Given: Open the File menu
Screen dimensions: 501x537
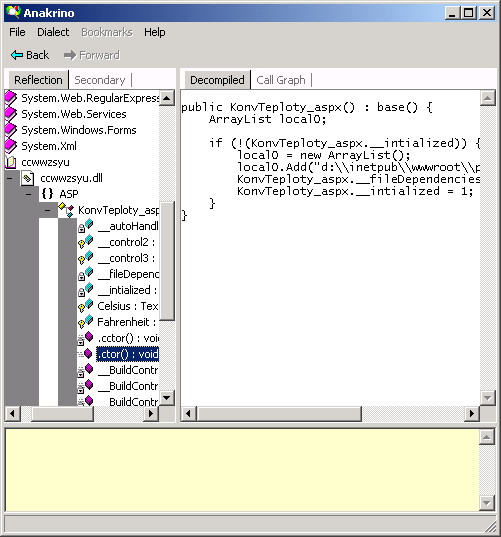Looking at the screenshot, I should 17,32.
